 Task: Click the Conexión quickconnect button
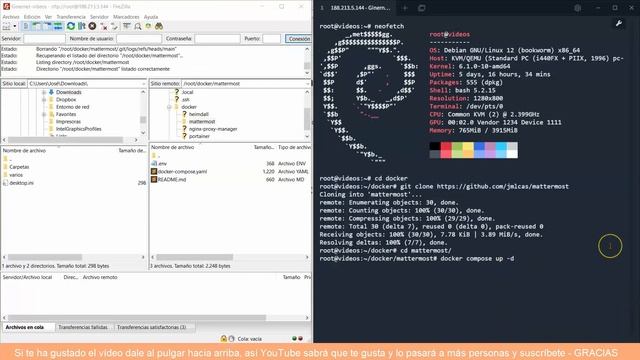click(x=299, y=39)
